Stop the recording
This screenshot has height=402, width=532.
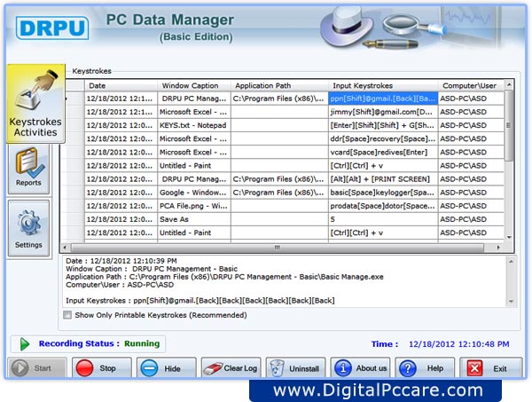[x=102, y=368]
